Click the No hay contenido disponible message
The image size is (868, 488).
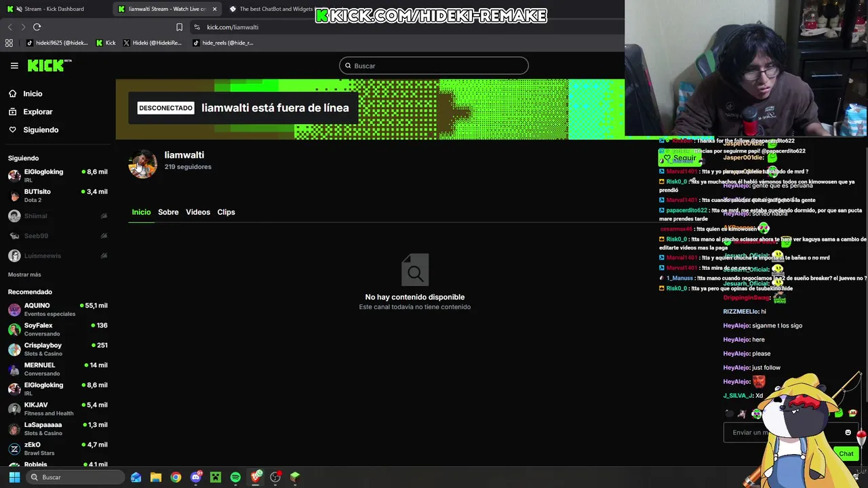click(414, 297)
